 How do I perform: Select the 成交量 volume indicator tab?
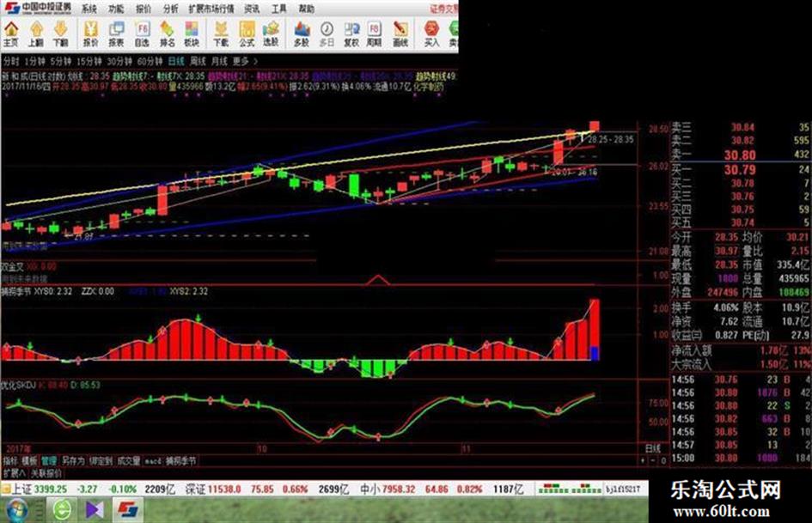[128, 460]
